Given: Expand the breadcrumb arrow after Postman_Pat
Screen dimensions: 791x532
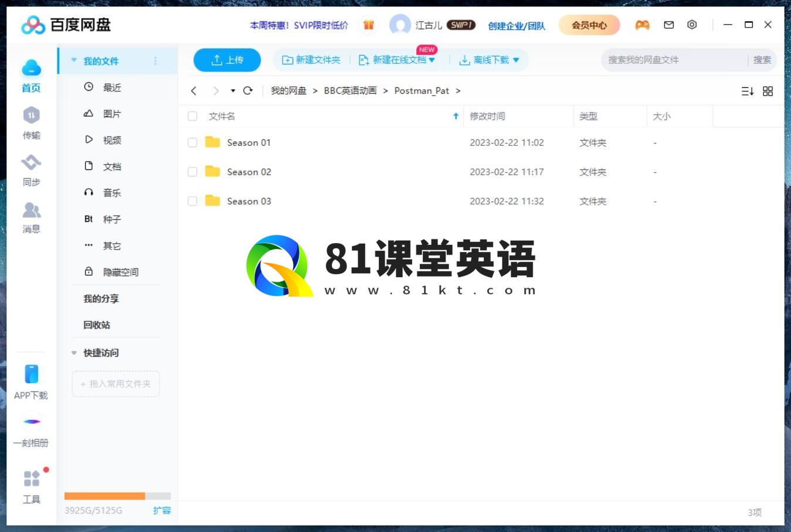Looking at the screenshot, I should coord(458,91).
